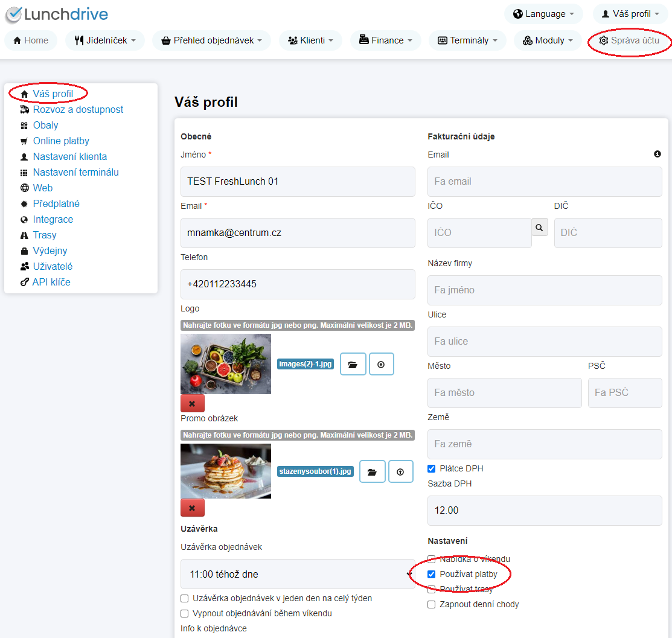Expand the top-right Váš profil dropdown caret
This screenshot has width=672, height=638.
point(657,14)
